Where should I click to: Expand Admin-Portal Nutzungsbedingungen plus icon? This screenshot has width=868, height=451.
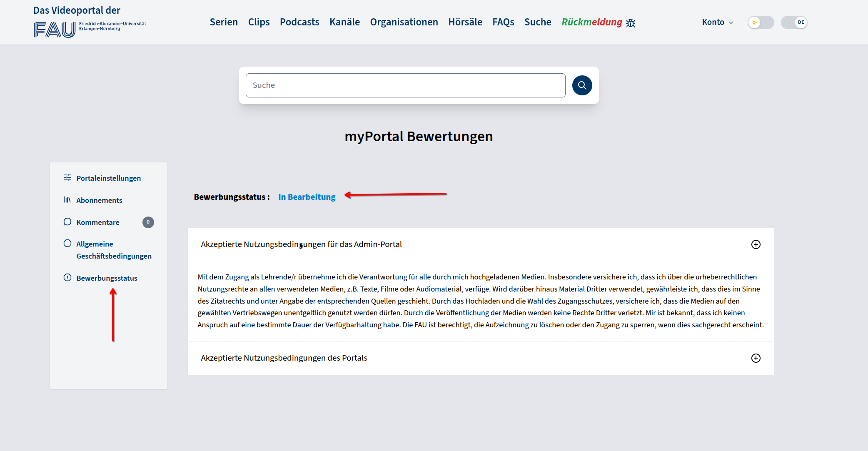756,244
